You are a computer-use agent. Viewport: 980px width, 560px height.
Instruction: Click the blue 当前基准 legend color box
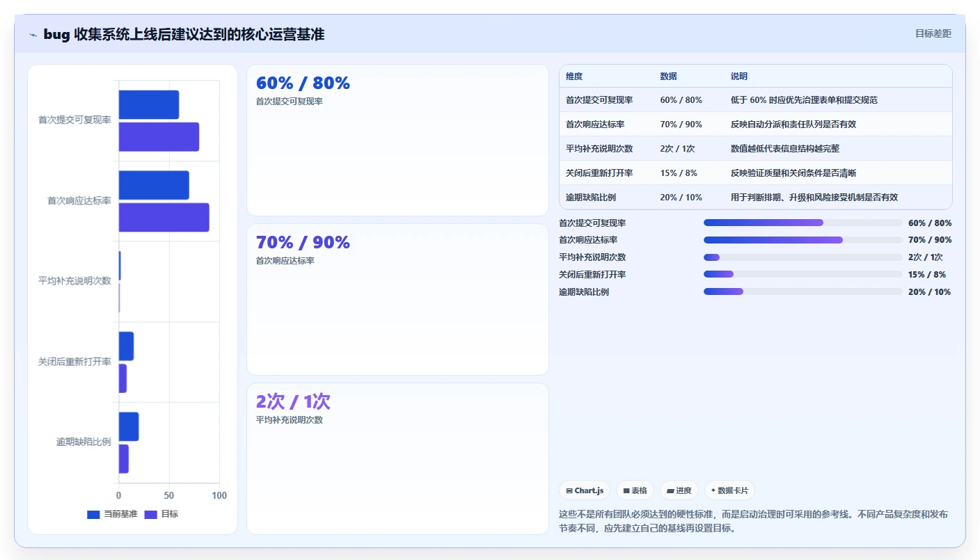pos(93,515)
